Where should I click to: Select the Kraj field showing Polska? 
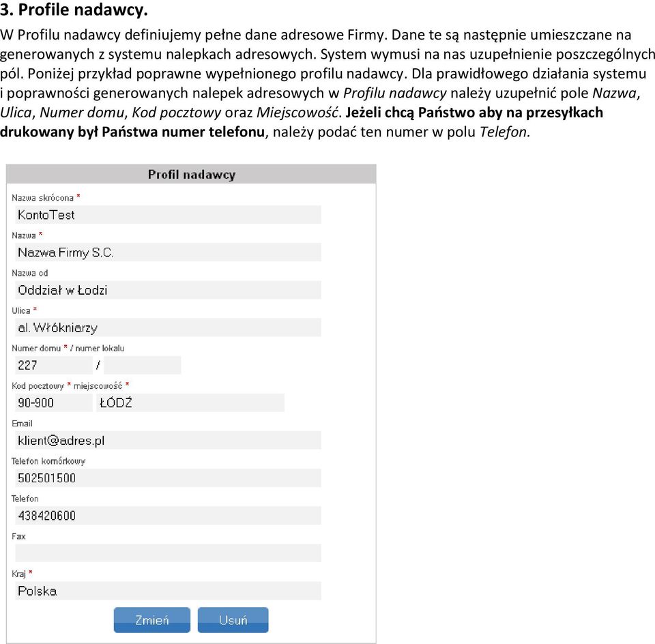pos(168,591)
